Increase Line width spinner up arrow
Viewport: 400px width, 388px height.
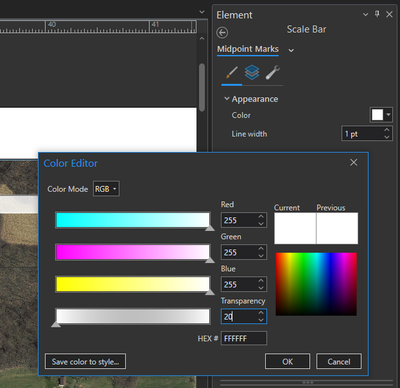387,130
